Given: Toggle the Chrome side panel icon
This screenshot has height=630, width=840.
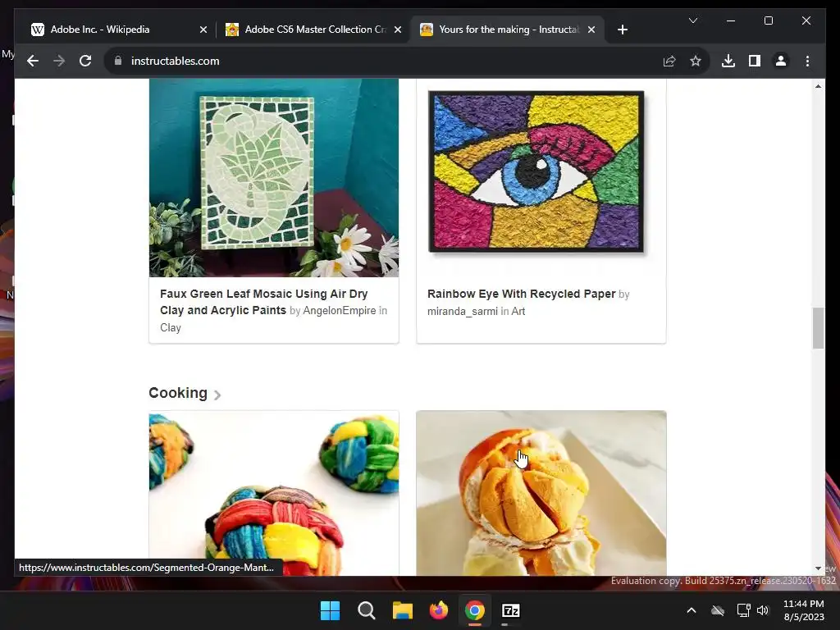Looking at the screenshot, I should [x=755, y=61].
